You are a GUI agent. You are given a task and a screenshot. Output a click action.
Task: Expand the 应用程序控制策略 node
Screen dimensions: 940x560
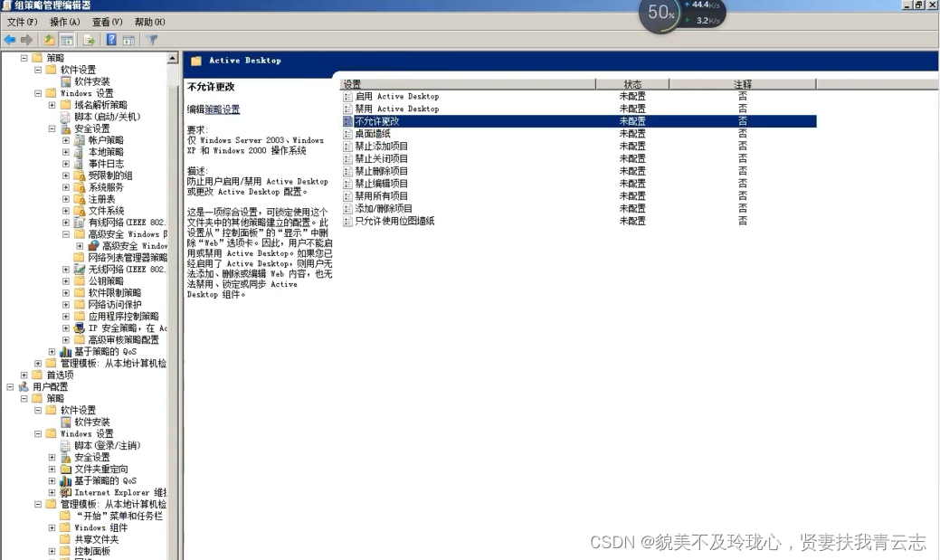pyautogui.click(x=66, y=317)
